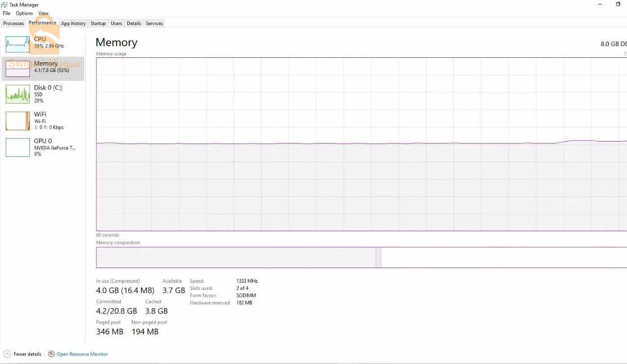
Task: Click the Task Manager app icon in title bar
Action: click(4, 5)
